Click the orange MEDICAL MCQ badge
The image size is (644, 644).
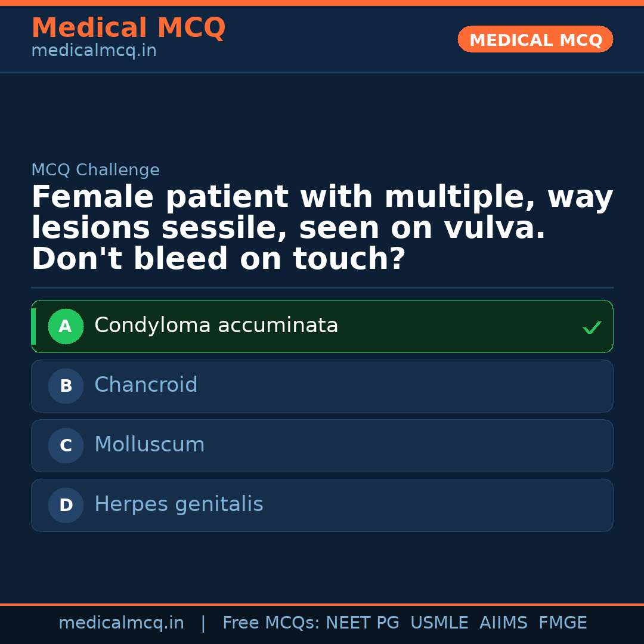click(x=535, y=40)
